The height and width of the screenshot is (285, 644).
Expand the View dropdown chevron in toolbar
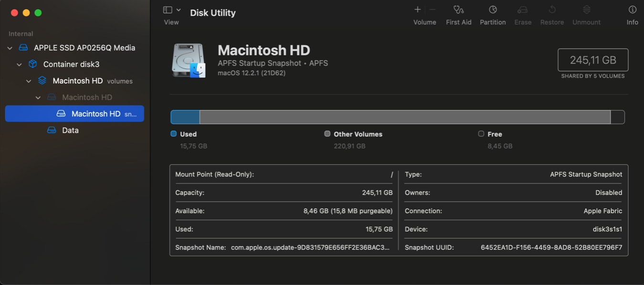tap(179, 10)
